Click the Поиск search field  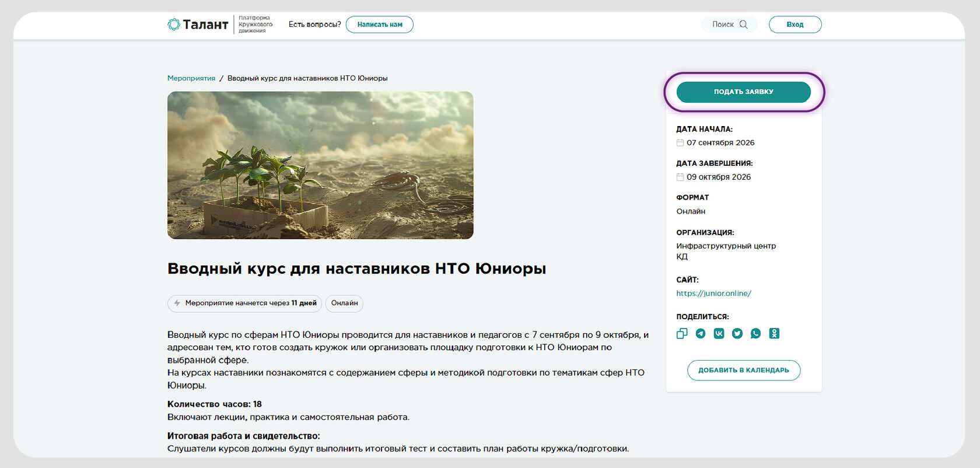tap(730, 25)
